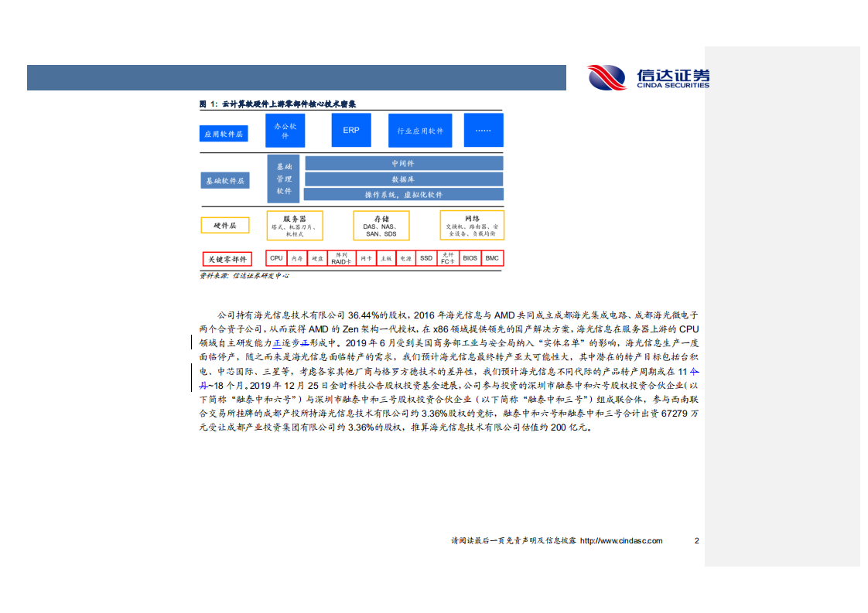
Task: Click page number 2 at bottom
Action: coord(696,541)
